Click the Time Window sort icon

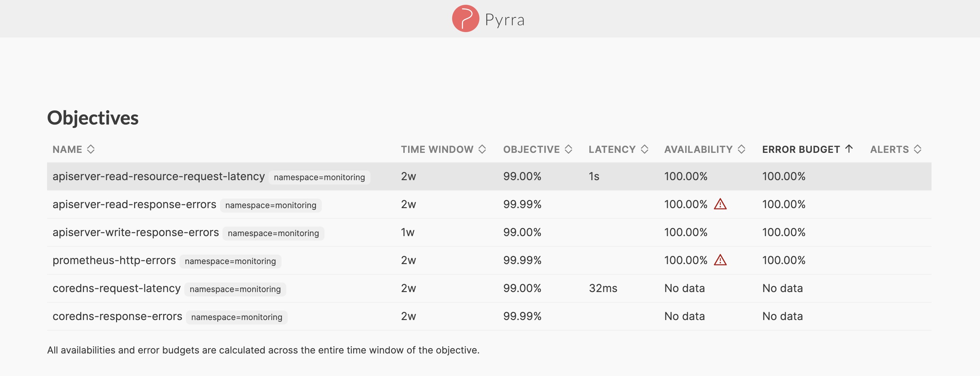[x=482, y=149]
